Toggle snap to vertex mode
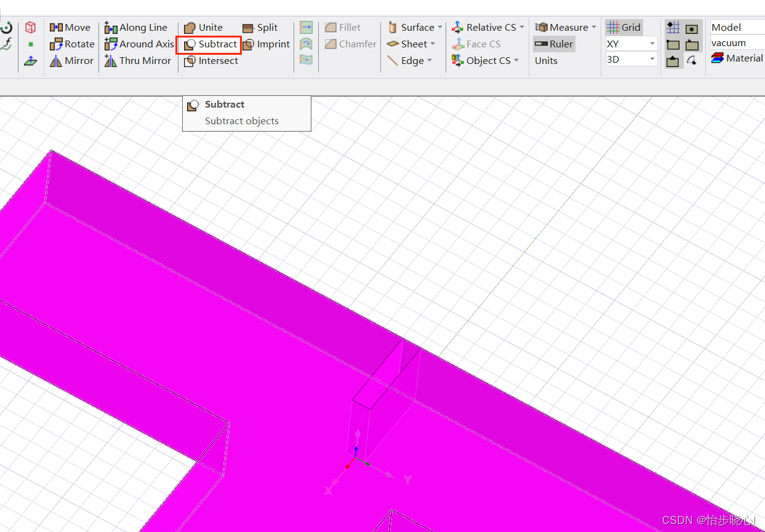This screenshot has width=765, height=532. coord(674,44)
